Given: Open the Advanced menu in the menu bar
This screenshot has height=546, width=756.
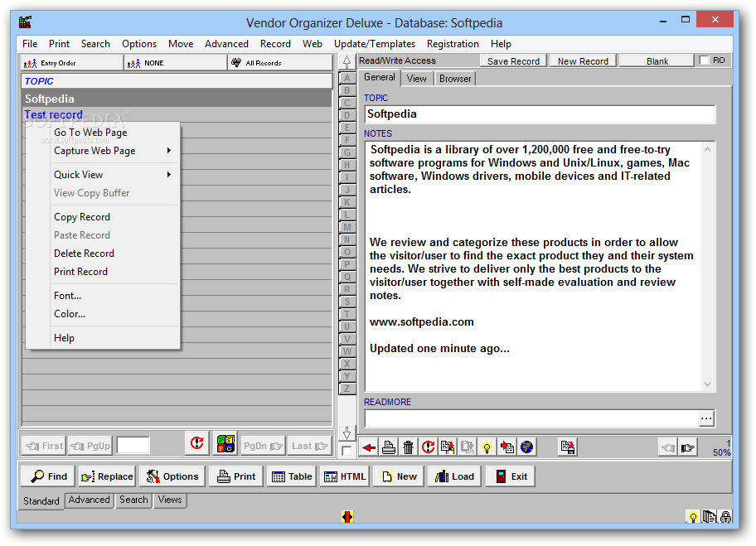Looking at the screenshot, I should pos(226,44).
